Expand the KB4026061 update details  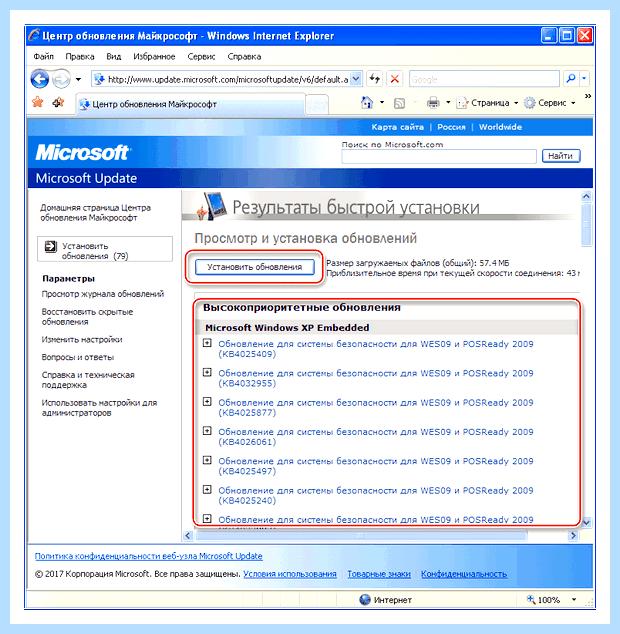pos(207,431)
